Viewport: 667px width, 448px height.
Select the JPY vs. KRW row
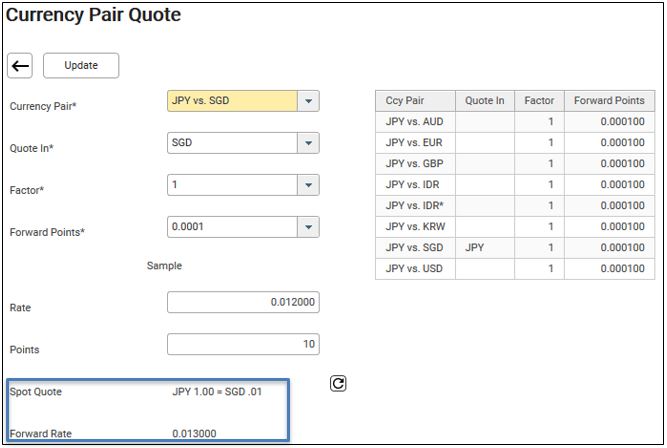click(x=515, y=227)
